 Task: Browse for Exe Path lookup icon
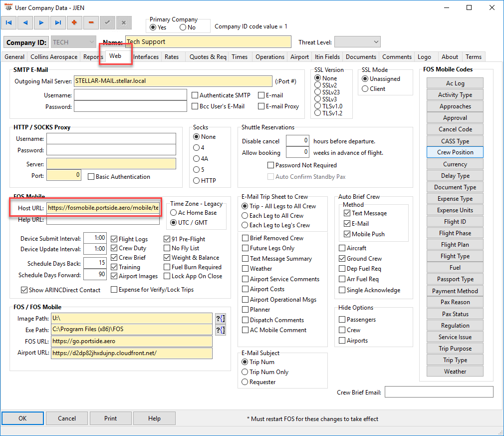point(221,330)
